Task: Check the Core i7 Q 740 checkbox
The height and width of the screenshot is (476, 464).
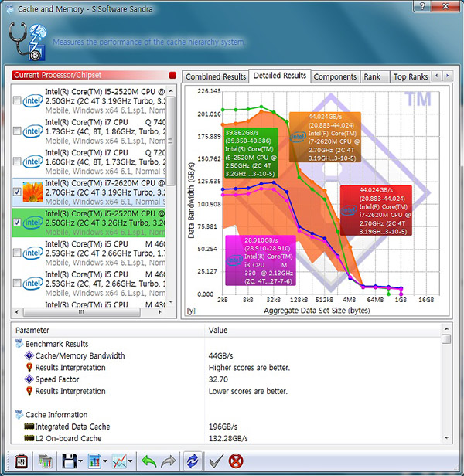Action: (x=17, y=131)
